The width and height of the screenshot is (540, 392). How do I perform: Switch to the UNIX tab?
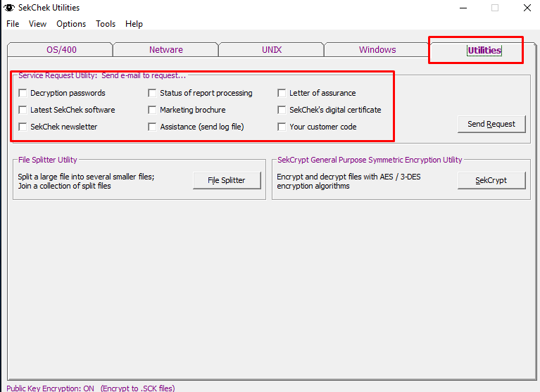coord(271,49)
